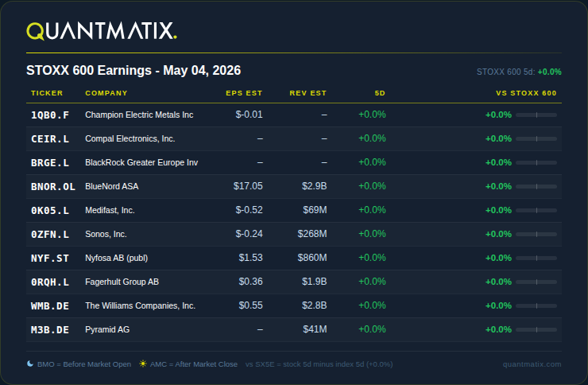The width and height of the screenshot is (588, 385).
Task: Click EPS estimate $0.36
Action: (250, 282)
